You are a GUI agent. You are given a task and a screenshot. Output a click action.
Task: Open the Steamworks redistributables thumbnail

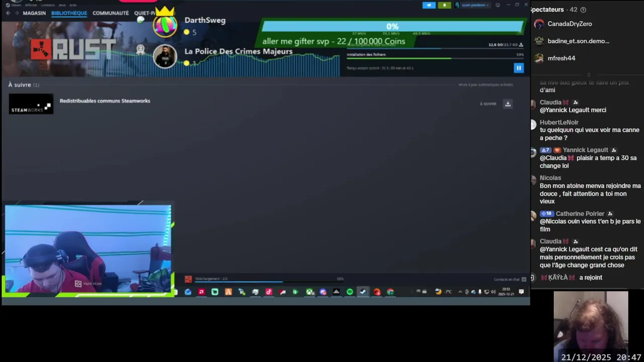(x=31, y=104)
